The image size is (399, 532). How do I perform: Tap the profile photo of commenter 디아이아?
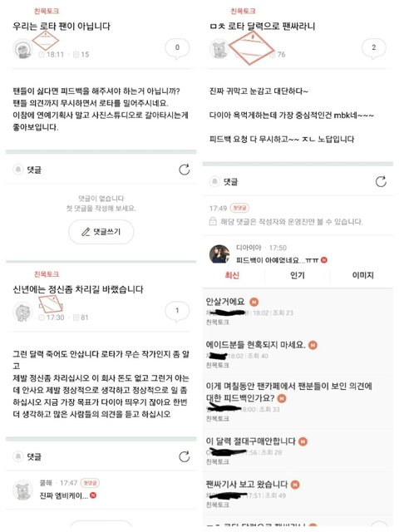coord(219,254)
